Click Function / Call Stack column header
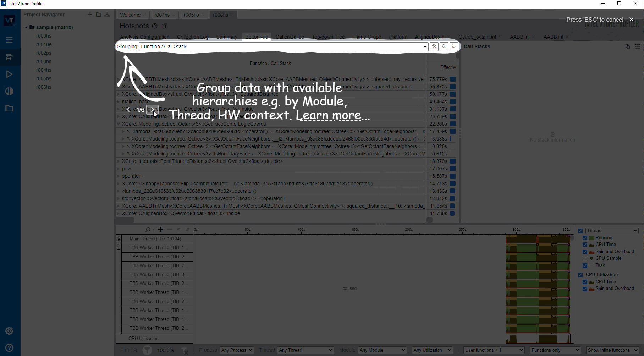The image size is (644, 356). click(x=270, y=63)
